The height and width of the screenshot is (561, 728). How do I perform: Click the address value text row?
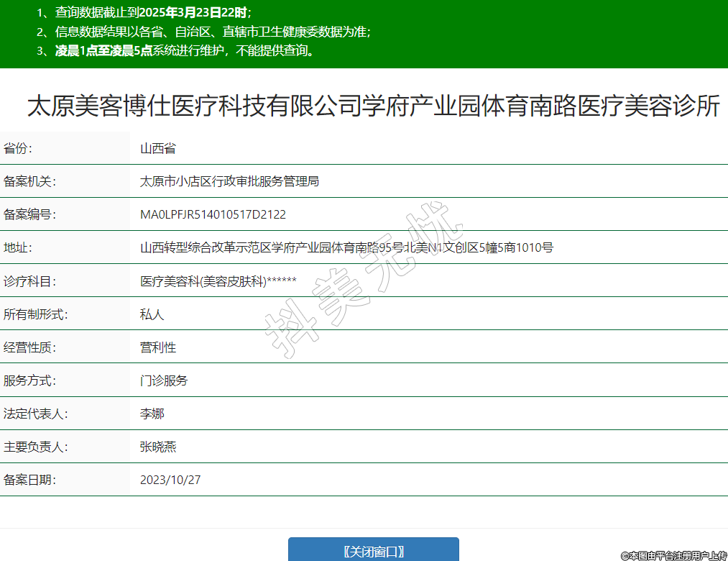pos(346,248)
